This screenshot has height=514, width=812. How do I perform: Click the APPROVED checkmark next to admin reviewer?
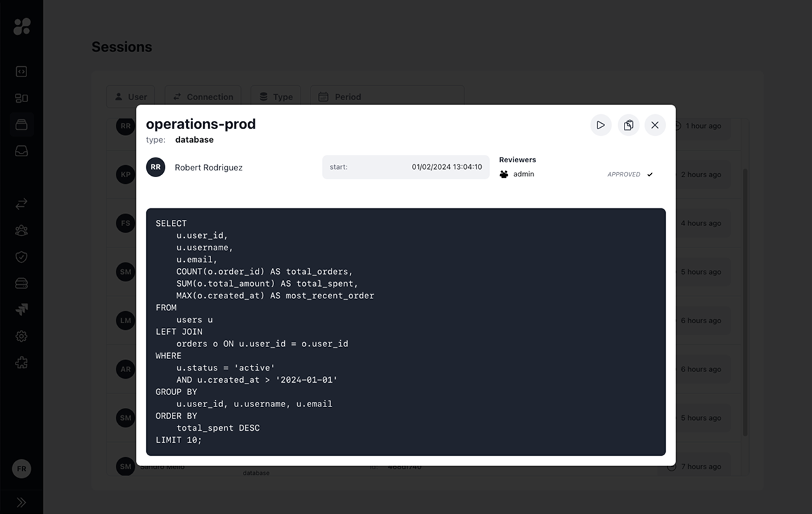click(650, 174)
